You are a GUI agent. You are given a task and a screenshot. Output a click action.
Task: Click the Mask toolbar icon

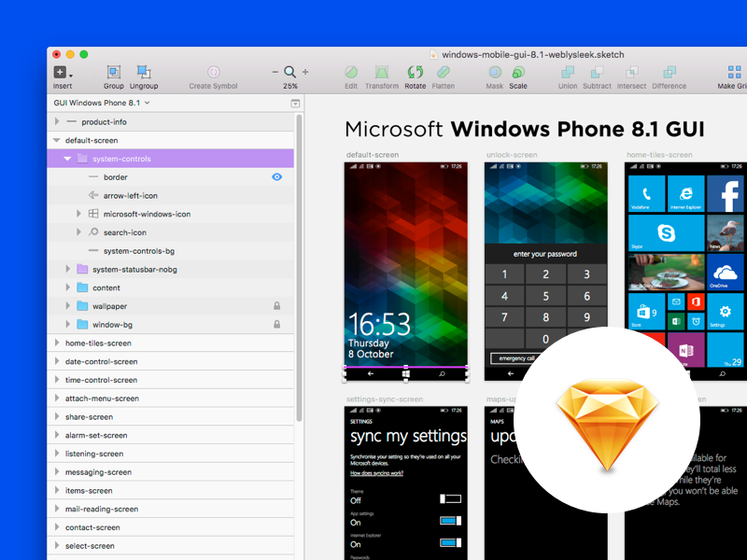click(495, 73)
